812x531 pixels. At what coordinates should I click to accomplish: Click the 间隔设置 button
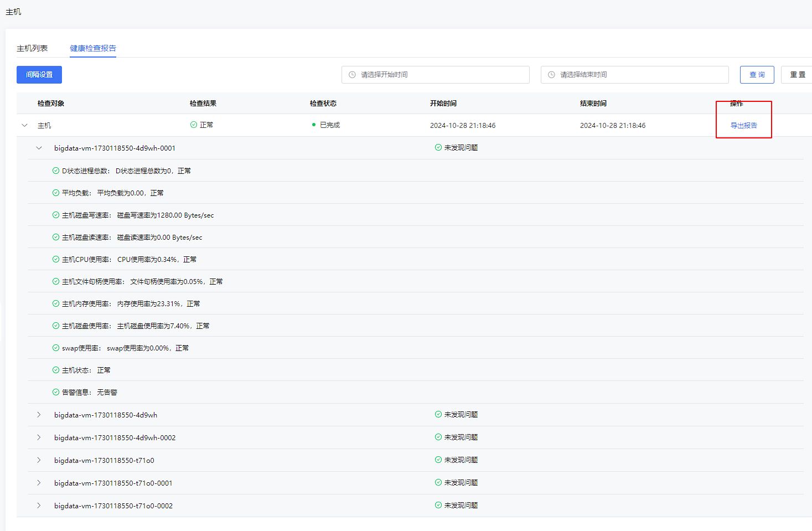tap(39, 75)
